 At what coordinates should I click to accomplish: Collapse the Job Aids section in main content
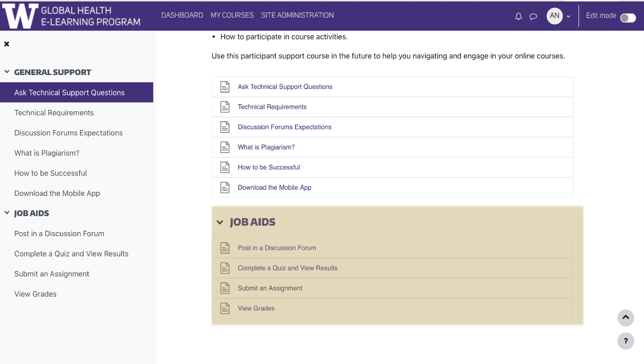point(220,222)
